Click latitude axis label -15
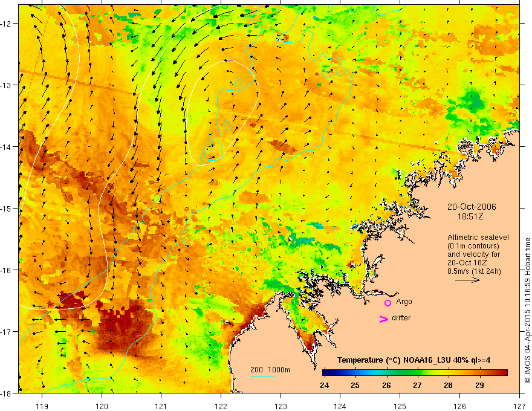Image resolution: width=532 pixels, height=411 pixels. click(x=7, y=208)
